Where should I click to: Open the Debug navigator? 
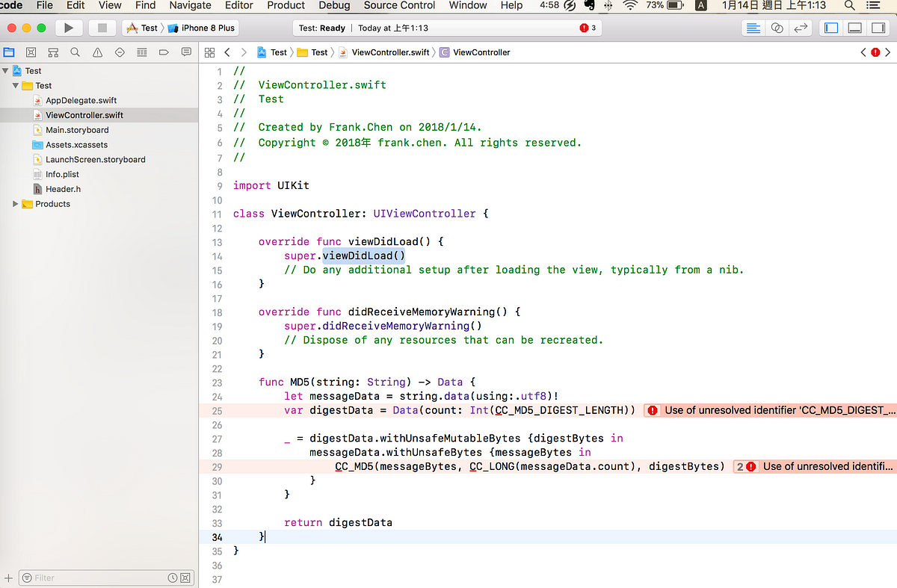point(142,52)
